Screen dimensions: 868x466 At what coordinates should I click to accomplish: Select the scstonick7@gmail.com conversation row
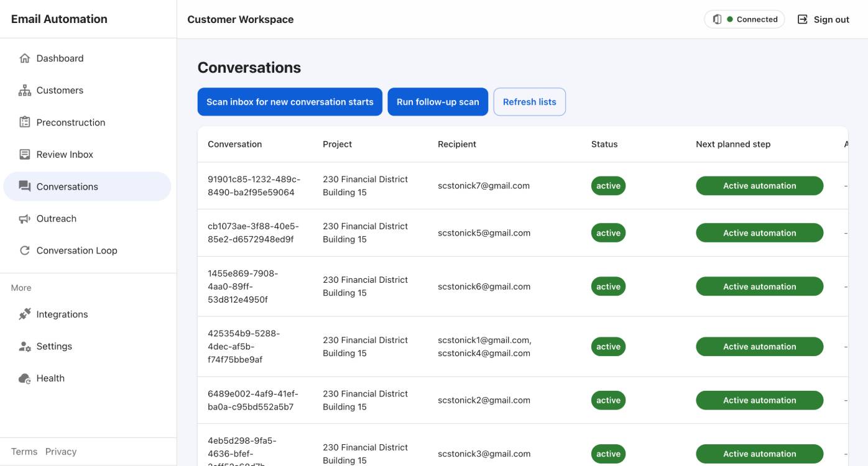pyautogui.click(x=522, y=186)
